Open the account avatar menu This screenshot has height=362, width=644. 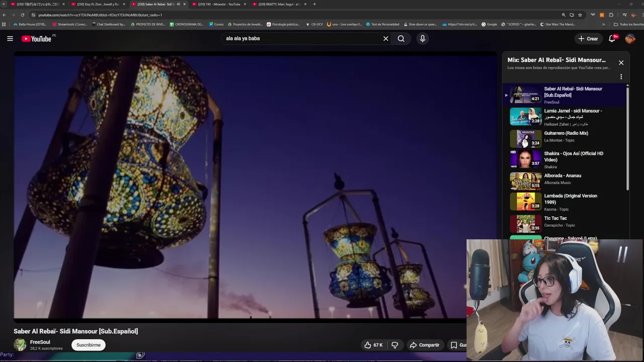coord(630,38)
